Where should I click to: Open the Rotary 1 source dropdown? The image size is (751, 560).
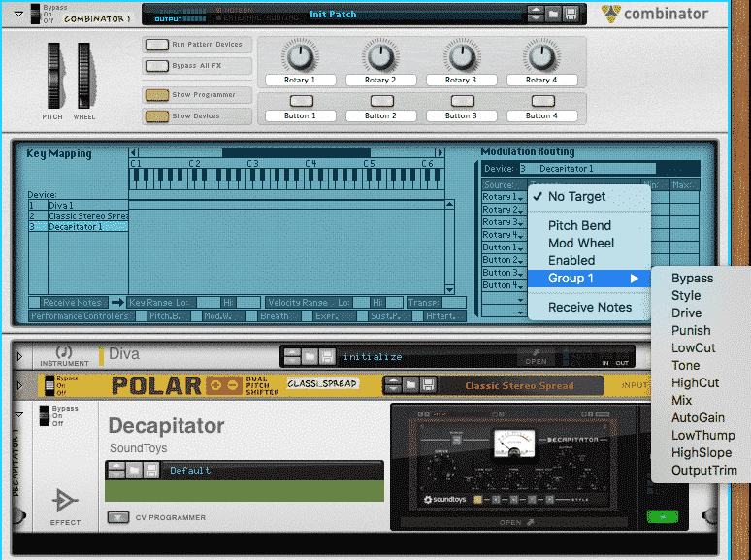503,197
